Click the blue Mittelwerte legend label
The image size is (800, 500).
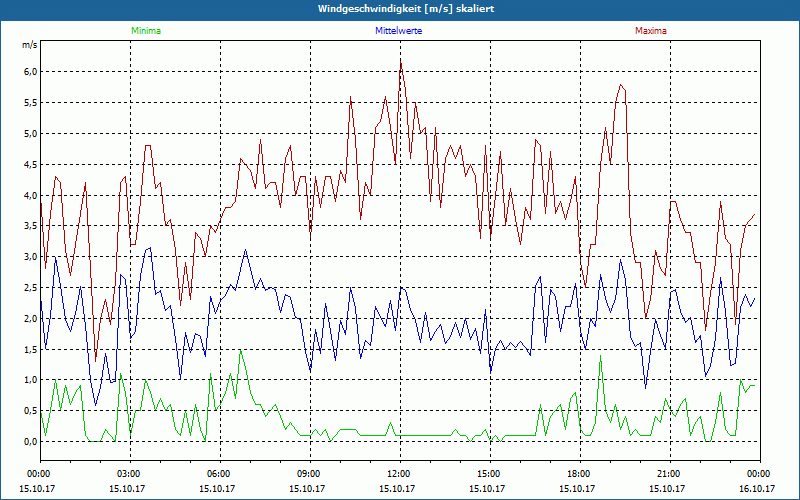click(x=398, y=31)
